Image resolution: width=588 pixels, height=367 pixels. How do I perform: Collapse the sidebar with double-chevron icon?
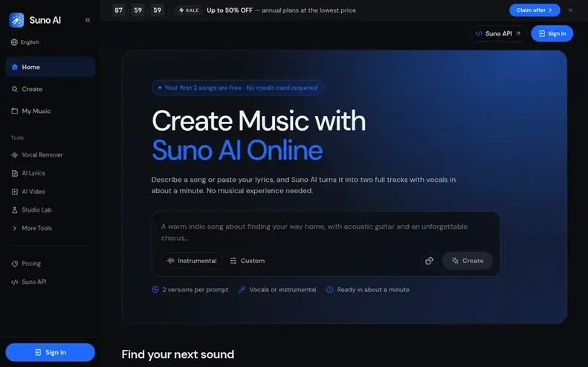(x=88, y=20)
